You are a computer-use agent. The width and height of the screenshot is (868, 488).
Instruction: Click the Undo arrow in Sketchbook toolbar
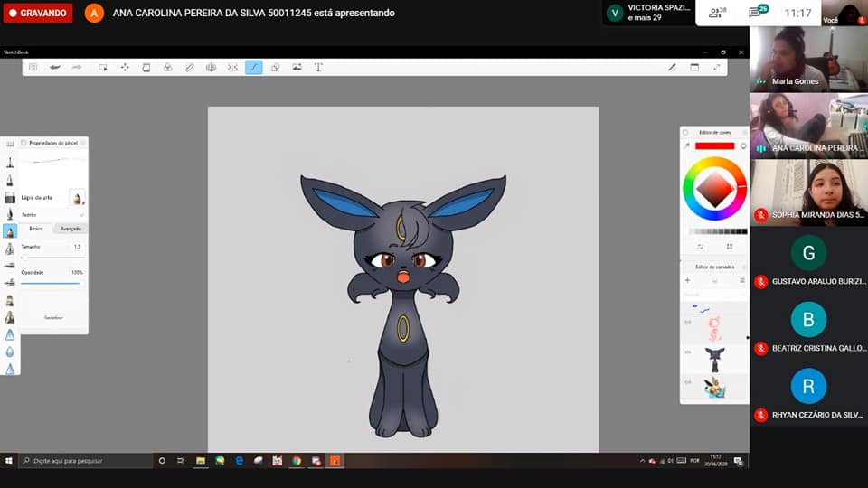coord(55,68)
